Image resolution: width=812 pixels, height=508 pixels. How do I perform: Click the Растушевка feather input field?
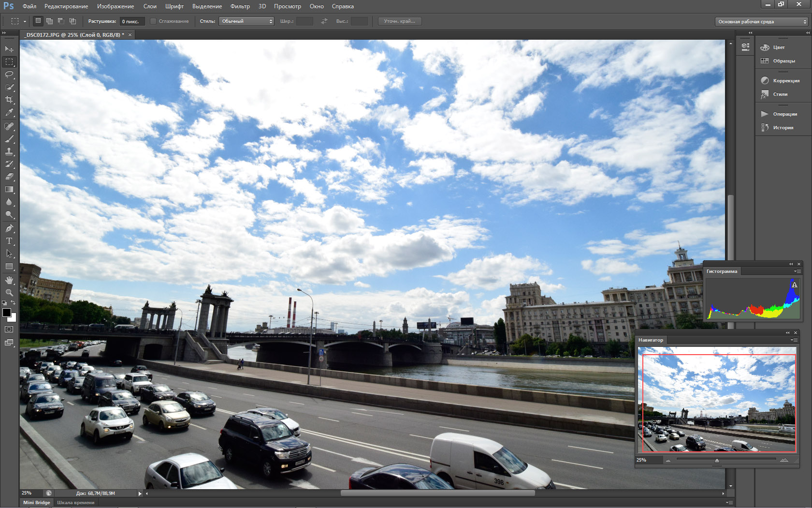tap(132, 21)
